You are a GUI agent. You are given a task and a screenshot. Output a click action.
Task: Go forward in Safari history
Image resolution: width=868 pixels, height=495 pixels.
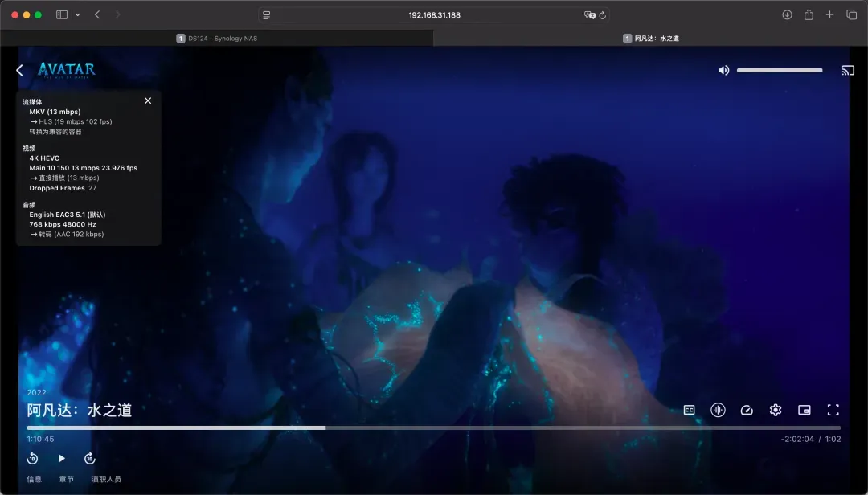(x=117, y=15)
